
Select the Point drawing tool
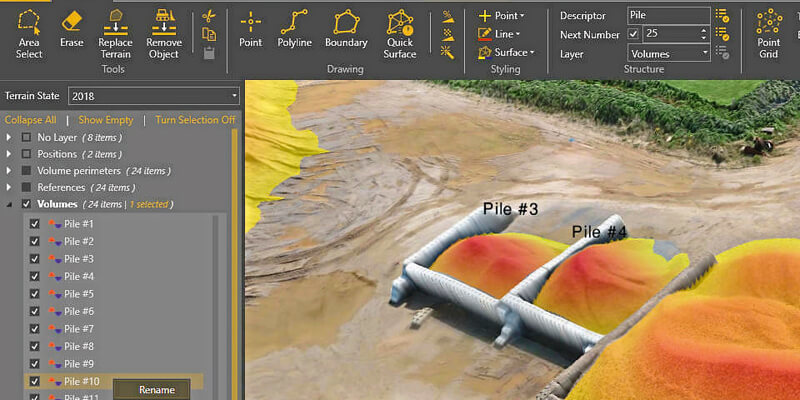250,29
